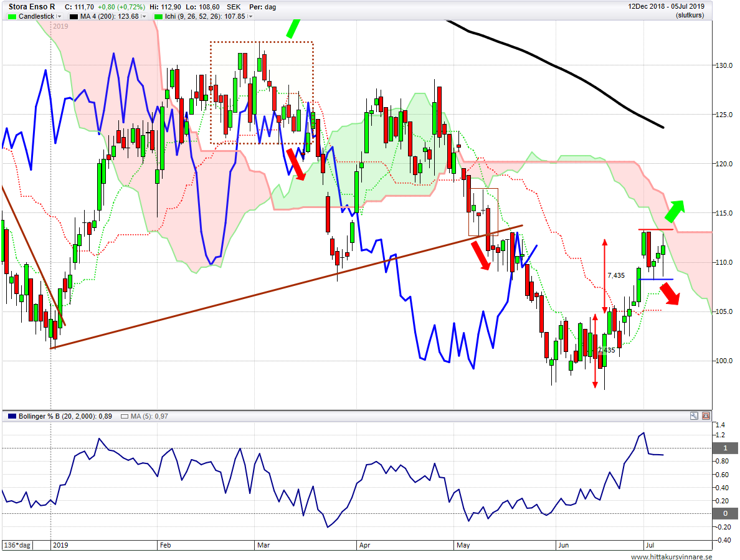Click the highlighted 1 level on Bollinger axis
The image size is (740, 560).
click(726, 448)
